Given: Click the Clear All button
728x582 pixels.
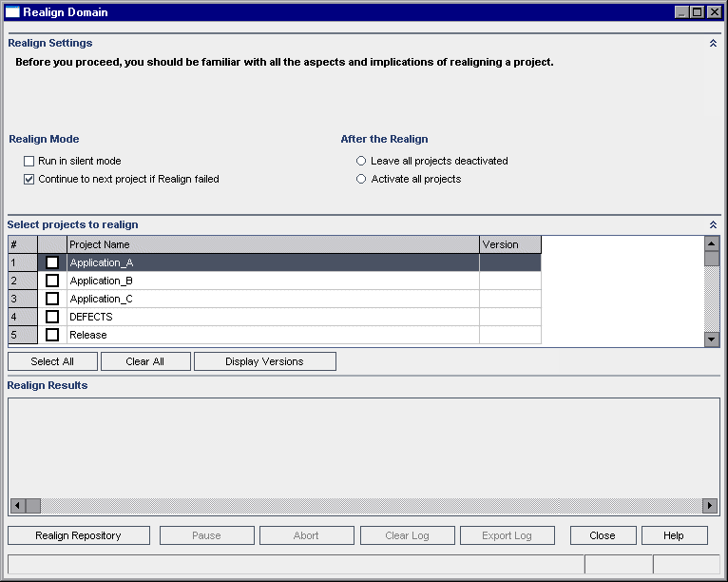Looking at the screenshot, I should 145,361.
